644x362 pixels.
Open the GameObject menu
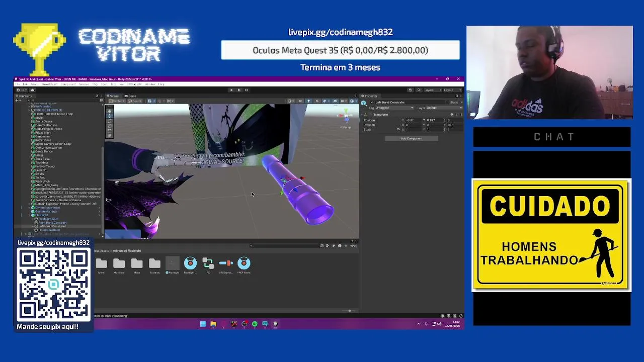coord(50,84)
